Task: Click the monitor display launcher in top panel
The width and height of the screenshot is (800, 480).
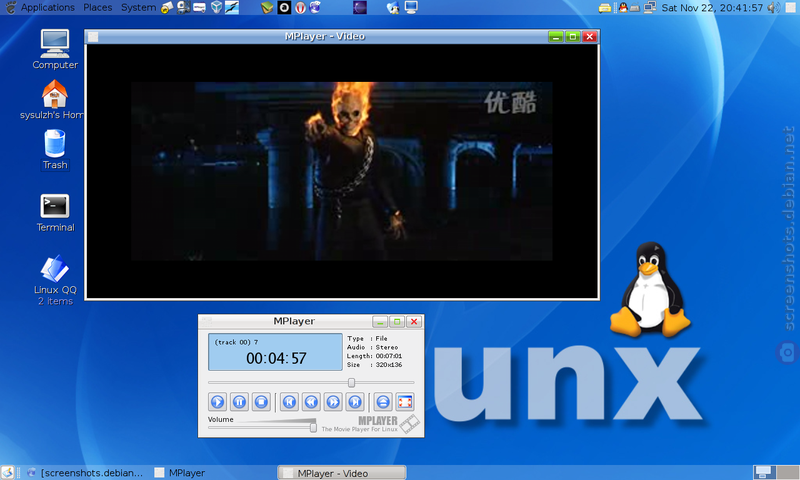Action: (411, 7)
